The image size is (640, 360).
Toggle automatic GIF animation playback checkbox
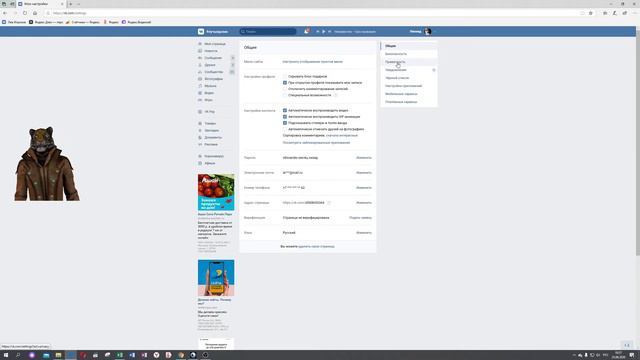[x=285, y=116]
